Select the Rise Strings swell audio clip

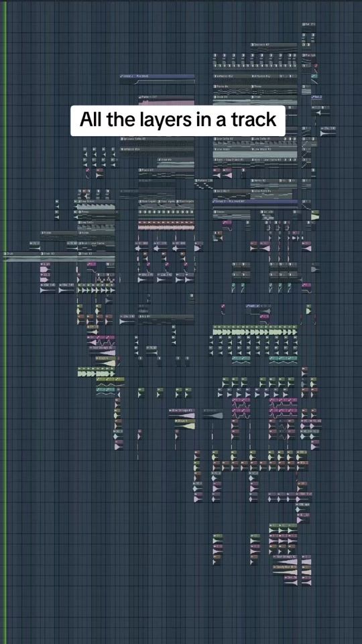(182, 415)
